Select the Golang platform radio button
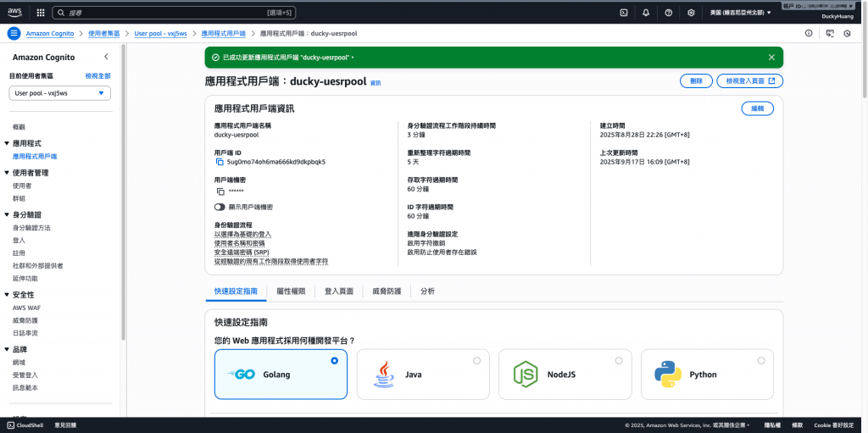This screenshot has height=433, width=868. (x=334, y=360)
